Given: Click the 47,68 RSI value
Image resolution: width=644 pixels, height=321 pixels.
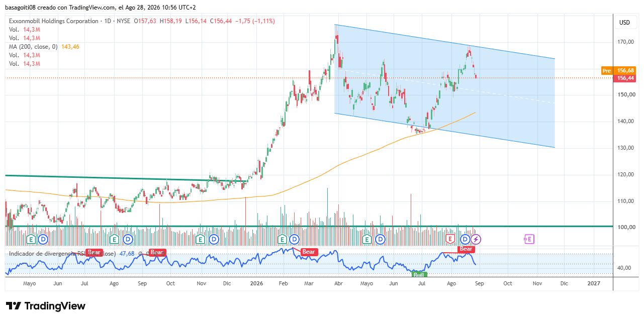Looking at the screenshot, I should tap(127, 254).
